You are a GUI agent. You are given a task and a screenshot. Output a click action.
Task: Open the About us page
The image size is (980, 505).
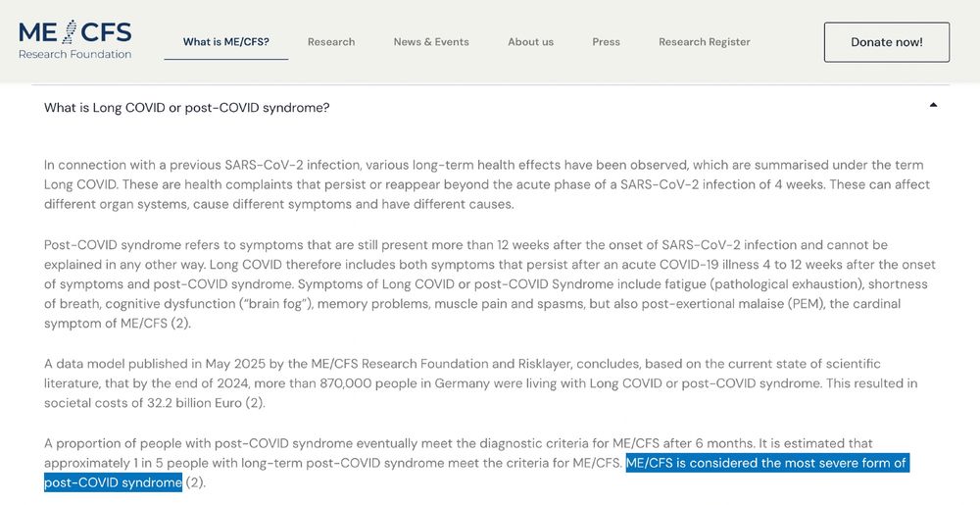pyautogui.click(x=530, y=42)
